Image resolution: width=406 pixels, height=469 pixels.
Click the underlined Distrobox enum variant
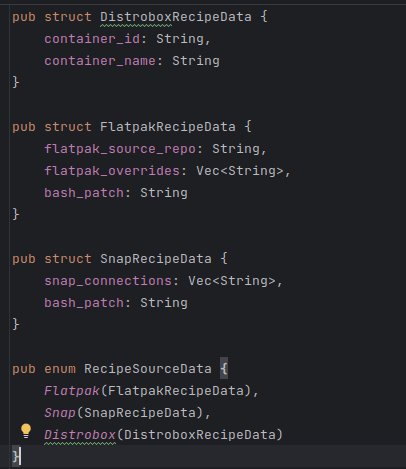[x=80, y=435]
